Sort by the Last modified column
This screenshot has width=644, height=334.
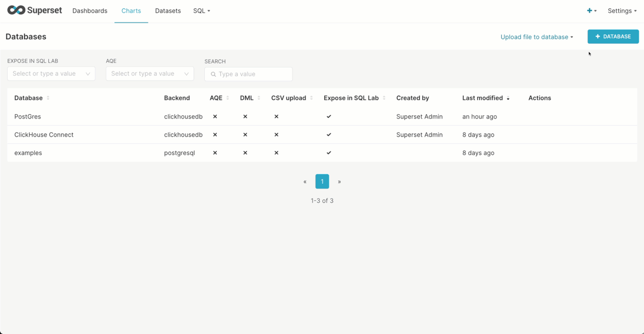click(486, 98)
